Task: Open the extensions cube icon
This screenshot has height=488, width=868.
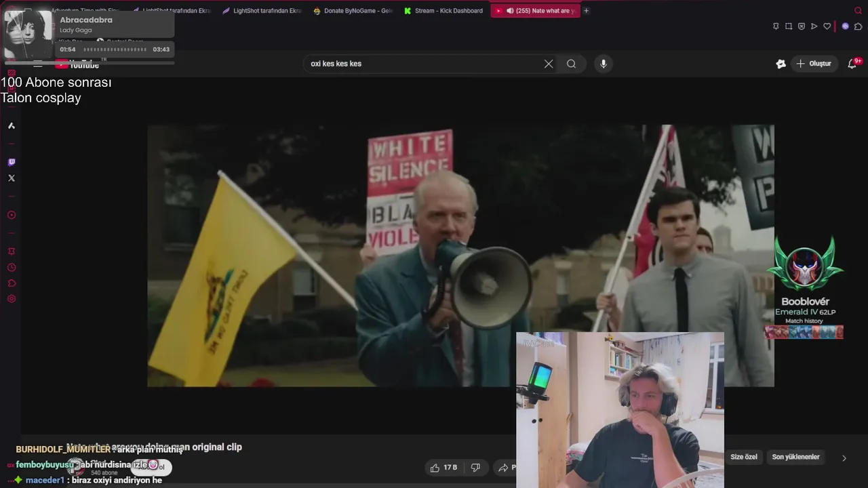Action: coord(858,26)
